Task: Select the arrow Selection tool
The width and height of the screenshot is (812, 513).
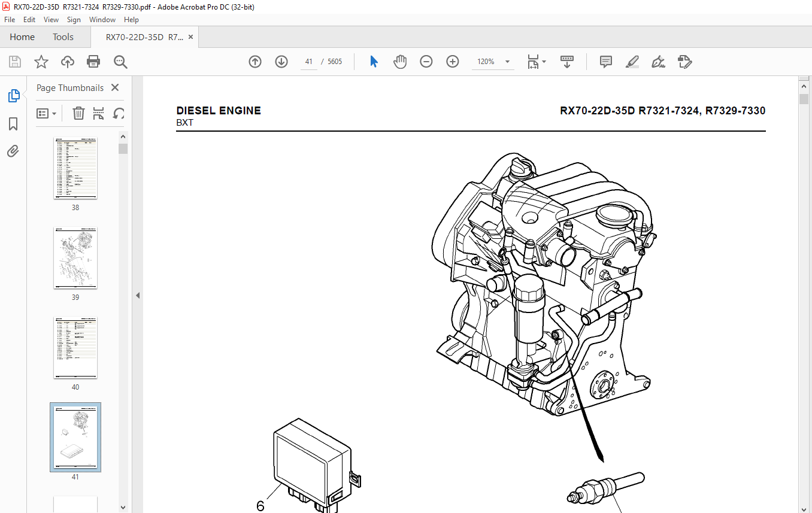Action: click(x=374, y=62)
